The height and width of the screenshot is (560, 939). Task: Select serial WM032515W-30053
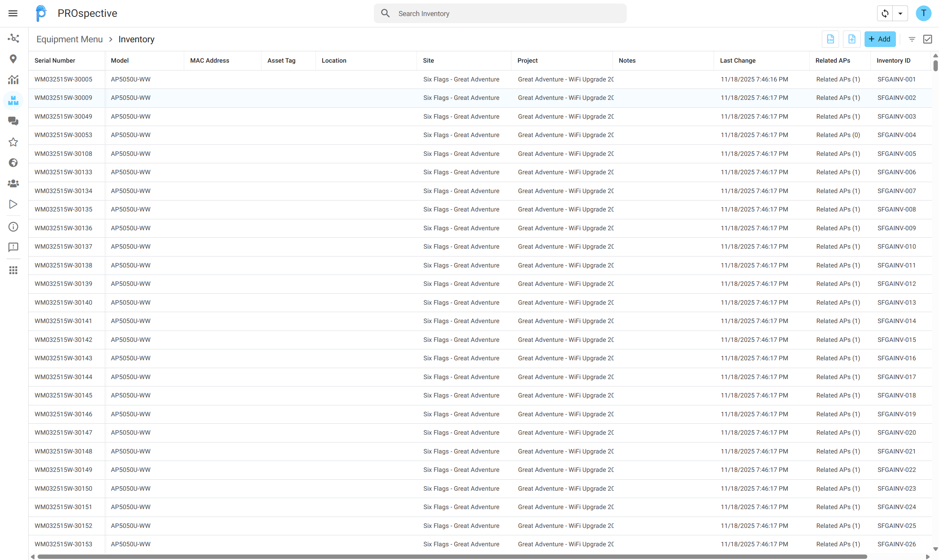[63, 135]
